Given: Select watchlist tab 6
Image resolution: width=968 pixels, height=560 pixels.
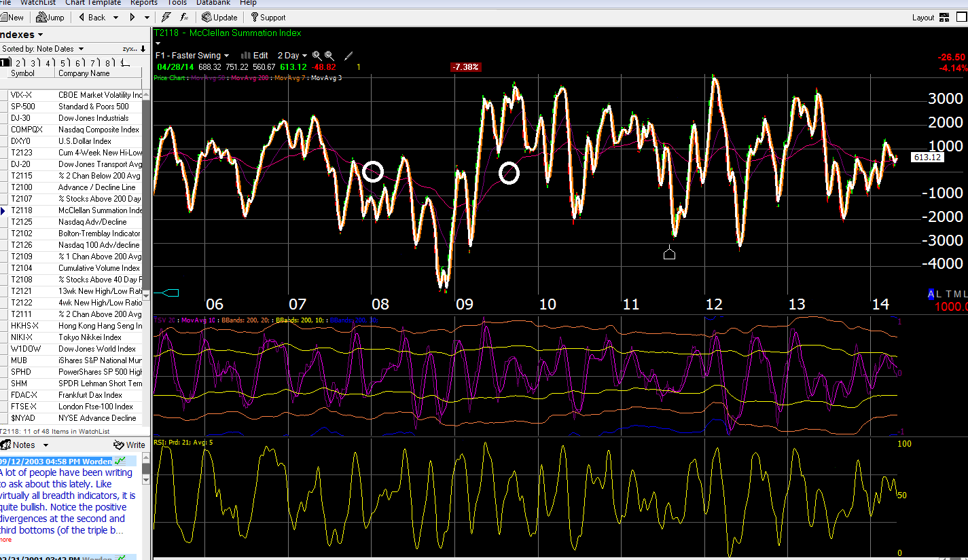Looking at the screenshot, I should 77,63.
